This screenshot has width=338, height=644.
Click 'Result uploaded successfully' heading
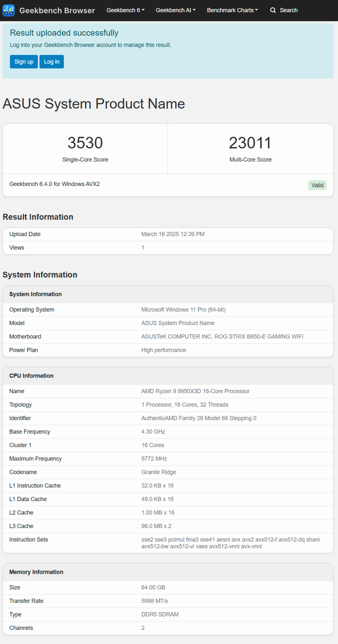click(x=64, y=33)
